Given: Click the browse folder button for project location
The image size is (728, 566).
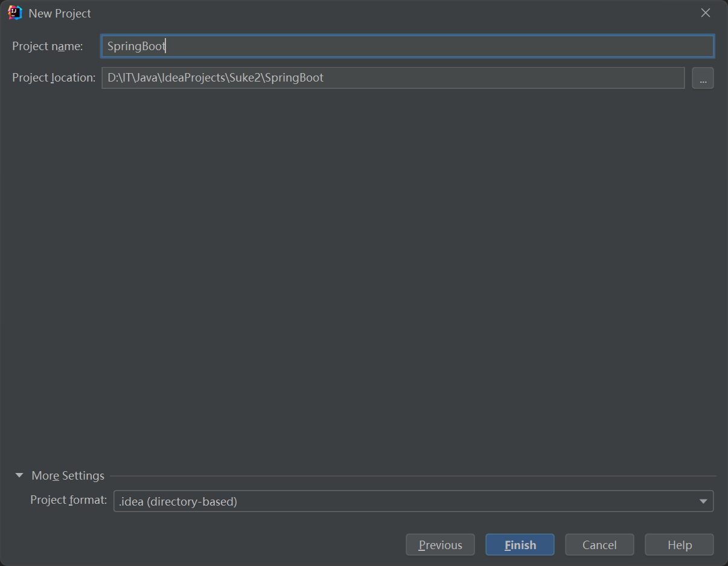Looking at the screenshot, I should pyautogui.click(x=702, y=77).
